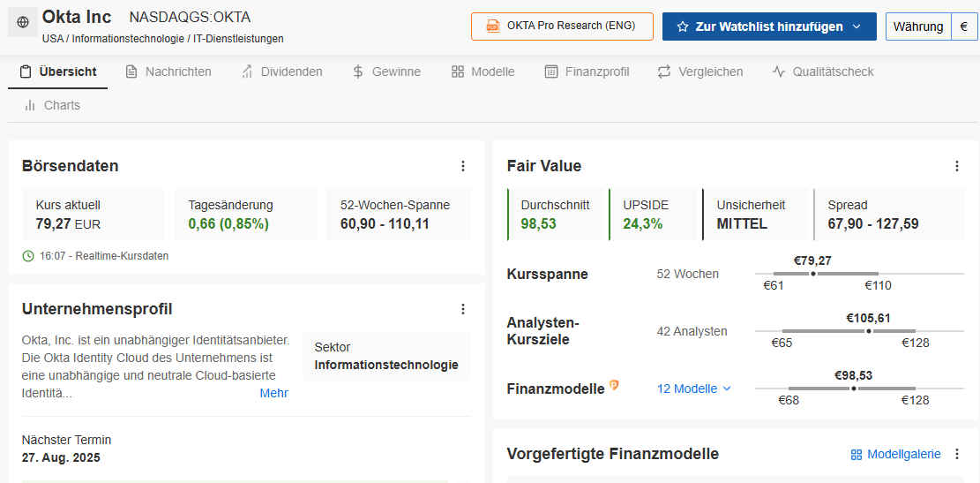The width and height of the screenshot is (980, 483).
Task: Expand the Zur Watchlist hinzufügen dropdown
Action: 856,26
